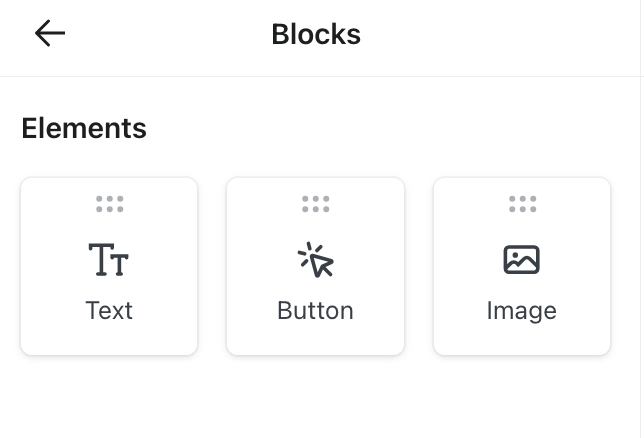The height and width of the screenshot is (438, 644).
Task: Click the cursor-click Button icon
Action: (316, 260)
